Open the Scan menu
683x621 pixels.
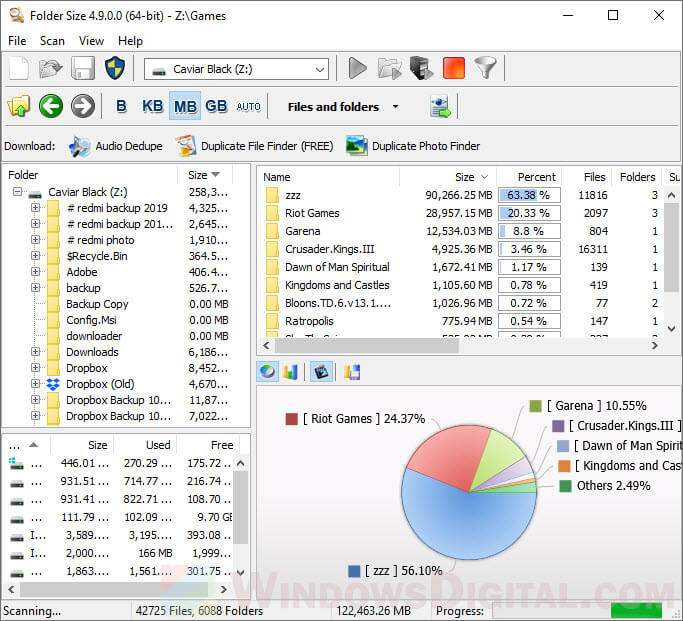point(52,41)
